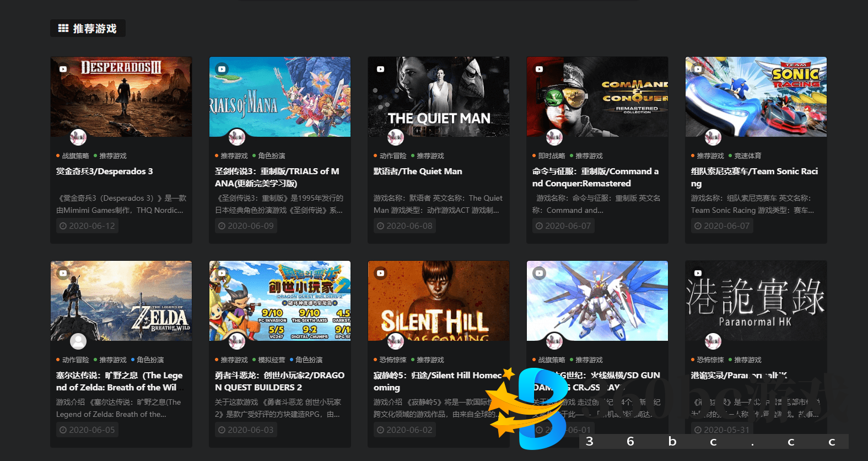This screenshot has height=461, width=868.
Task: Select the 模拟经营 tag on Dragon Quest Builders card
Action: click(x=272, y=360)
